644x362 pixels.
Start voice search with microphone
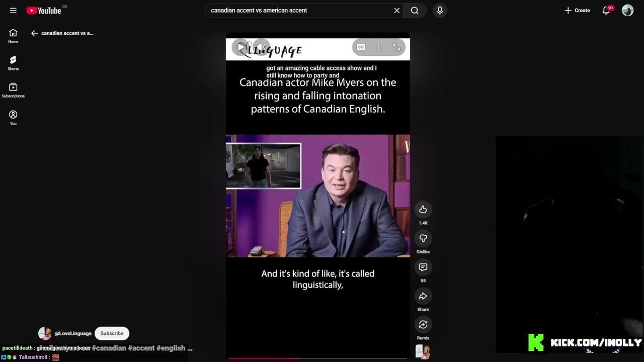click(x=440, y=11)
